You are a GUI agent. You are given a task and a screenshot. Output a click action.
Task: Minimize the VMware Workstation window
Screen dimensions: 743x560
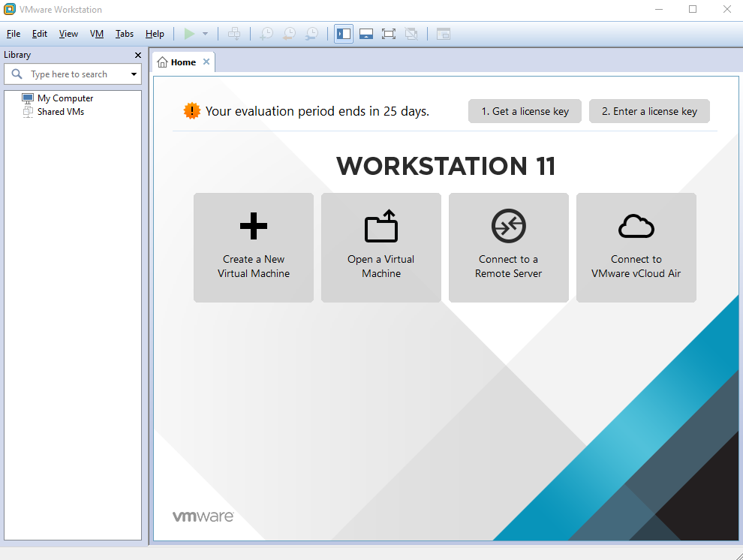pos(659,9)
